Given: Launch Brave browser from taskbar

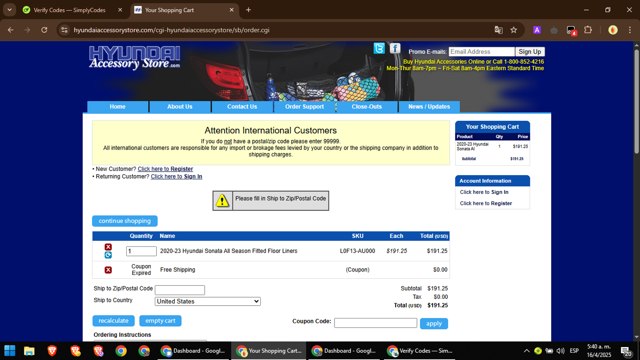Looking at the screenshot, I should click(52, 351).
